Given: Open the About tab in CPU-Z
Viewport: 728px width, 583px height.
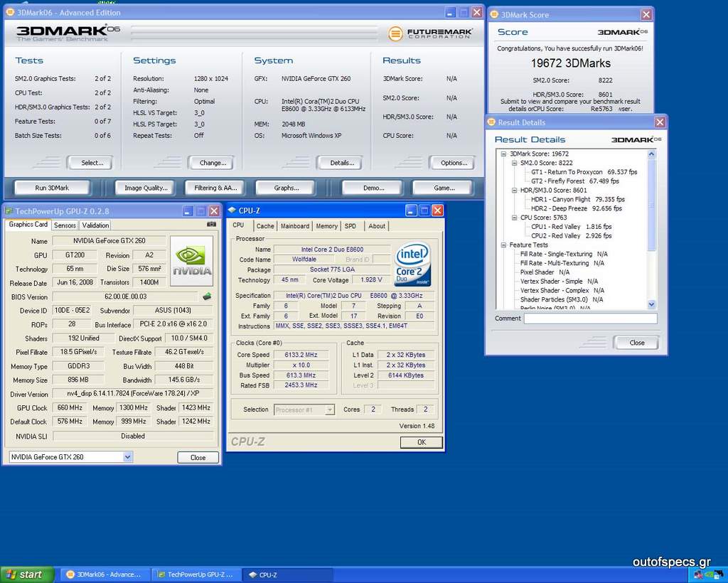Looking at the screenshot, I should (377, 226).
